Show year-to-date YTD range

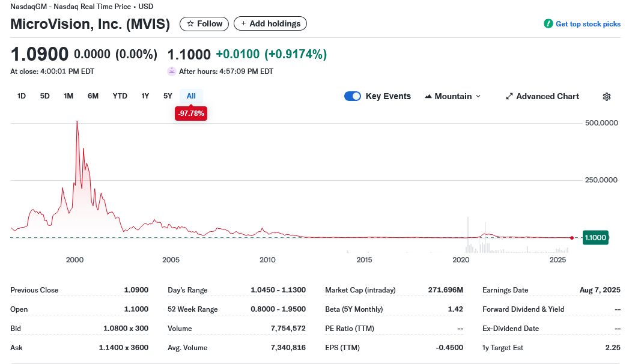click(x=120, y=96)
